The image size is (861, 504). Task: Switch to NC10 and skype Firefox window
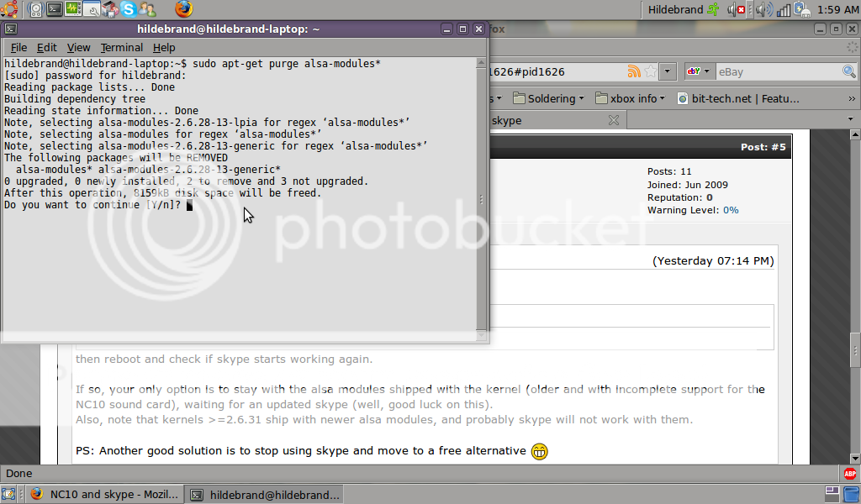104,494
